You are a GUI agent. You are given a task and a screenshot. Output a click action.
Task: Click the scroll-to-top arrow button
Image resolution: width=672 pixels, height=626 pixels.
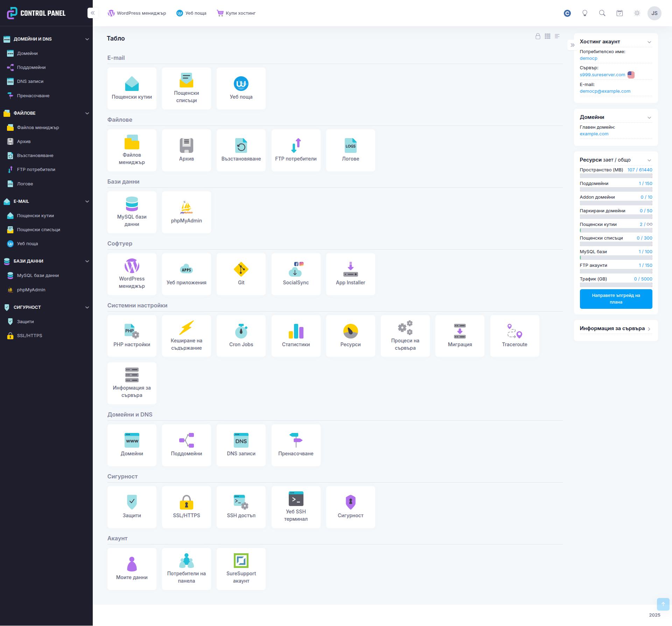(x=663, y=604)
